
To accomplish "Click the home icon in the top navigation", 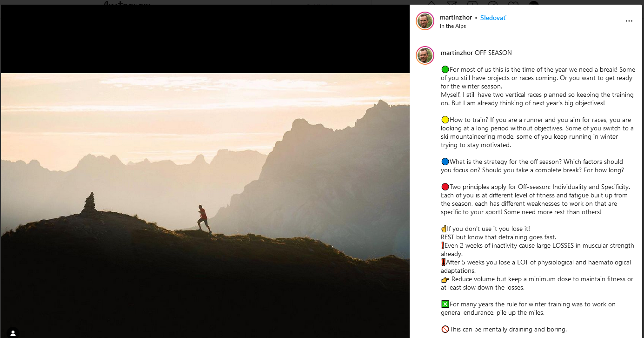I will (432, 3).
